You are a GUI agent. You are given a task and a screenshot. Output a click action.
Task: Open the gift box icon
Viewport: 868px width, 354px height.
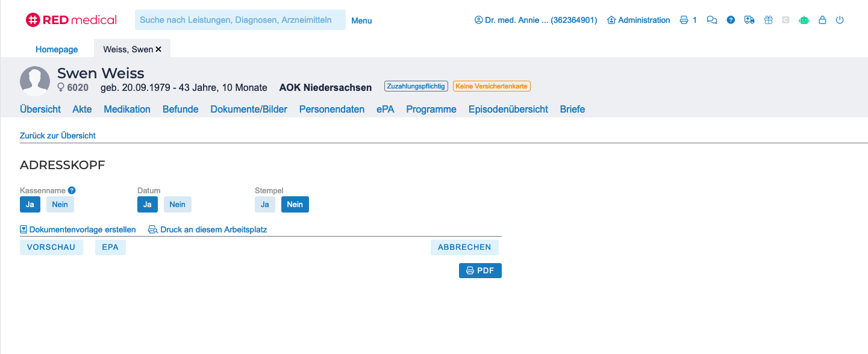768,20
